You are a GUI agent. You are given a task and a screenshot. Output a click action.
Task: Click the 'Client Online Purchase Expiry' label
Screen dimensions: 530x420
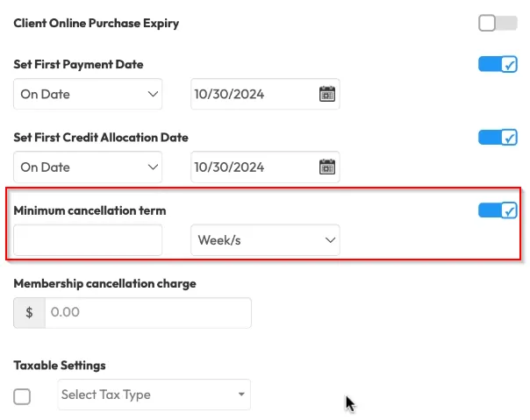[x=96, y=23]
